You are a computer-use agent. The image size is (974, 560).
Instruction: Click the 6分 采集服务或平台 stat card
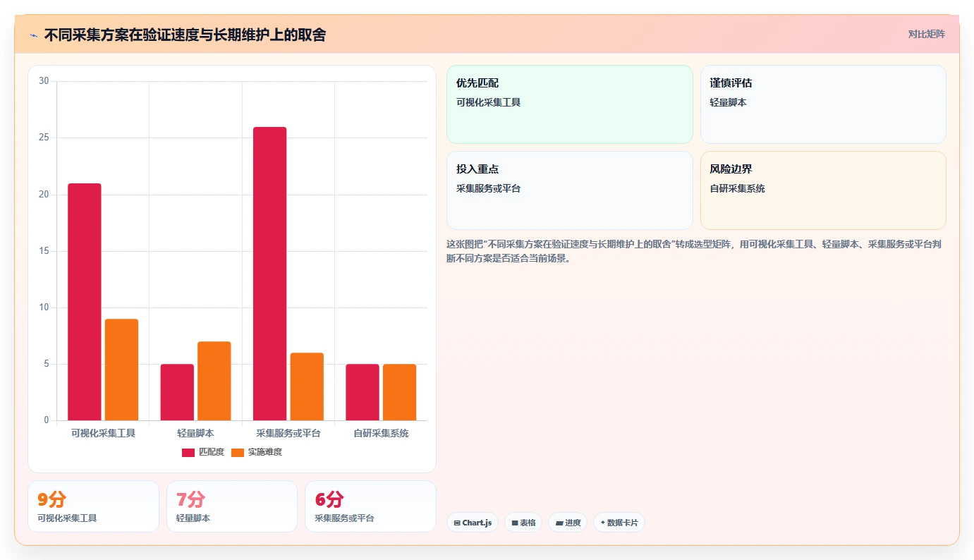coord(370,506)
